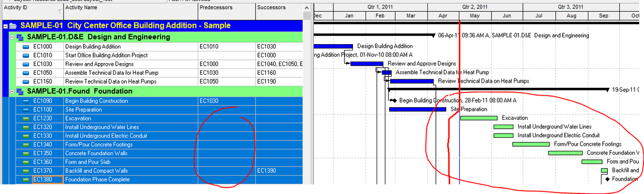This screenshot has height=194, width=644.
Task: Click the Install Underground Water Lines green bar
Action: (503, 127)
